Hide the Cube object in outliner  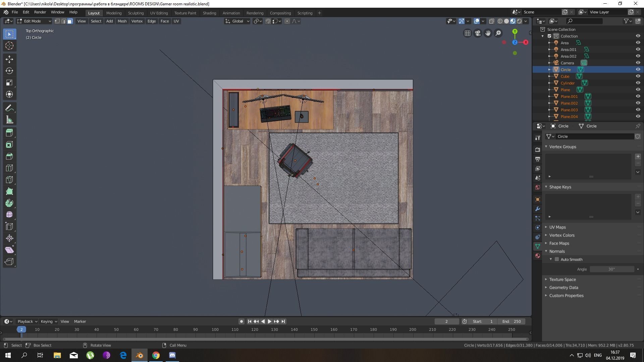[638, 76]
